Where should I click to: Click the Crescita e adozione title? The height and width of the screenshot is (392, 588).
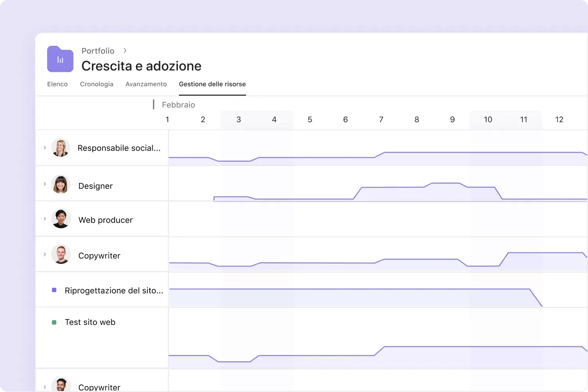[x=141, y=65]
